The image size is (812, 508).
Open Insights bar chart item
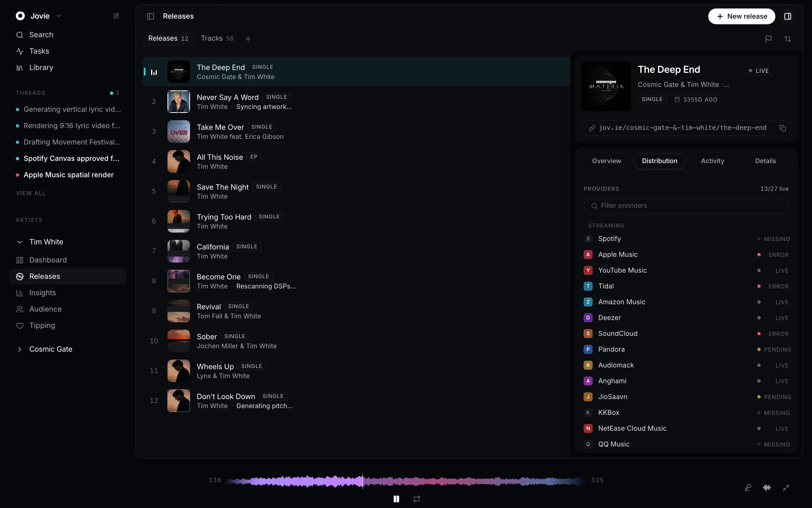67,293
